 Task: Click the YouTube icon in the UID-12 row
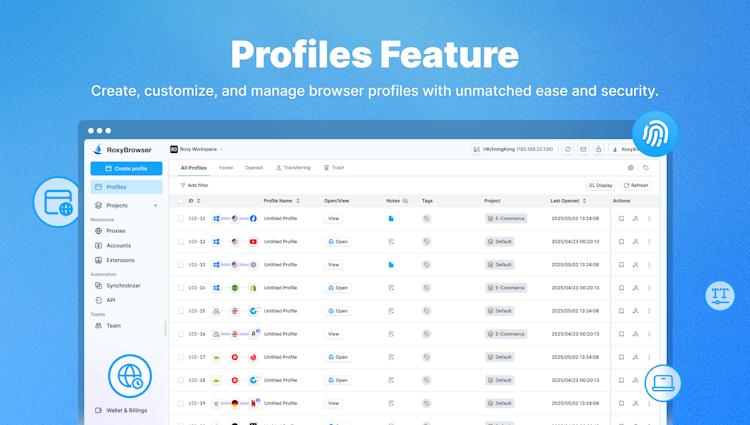coord(253,241)
